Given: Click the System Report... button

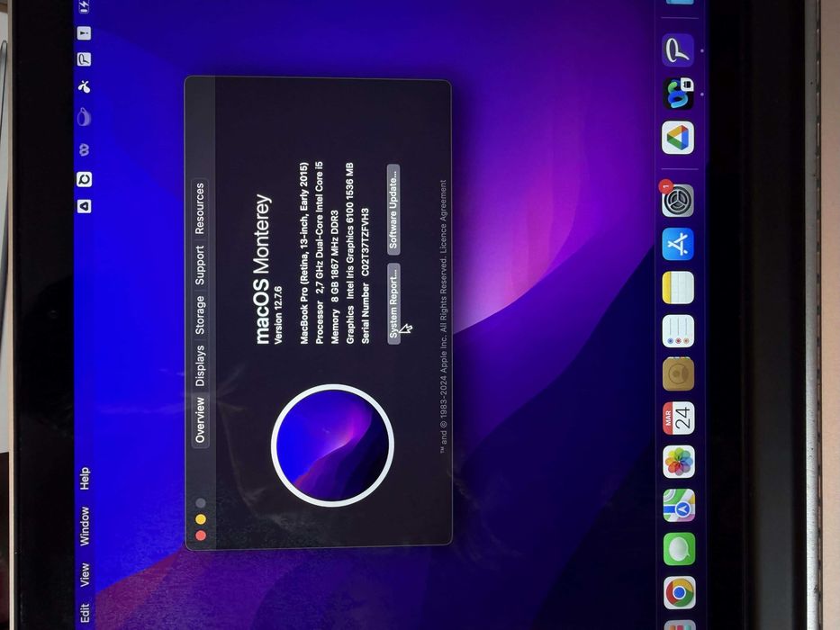Looking at the screenshot, I should pos(393,302).
